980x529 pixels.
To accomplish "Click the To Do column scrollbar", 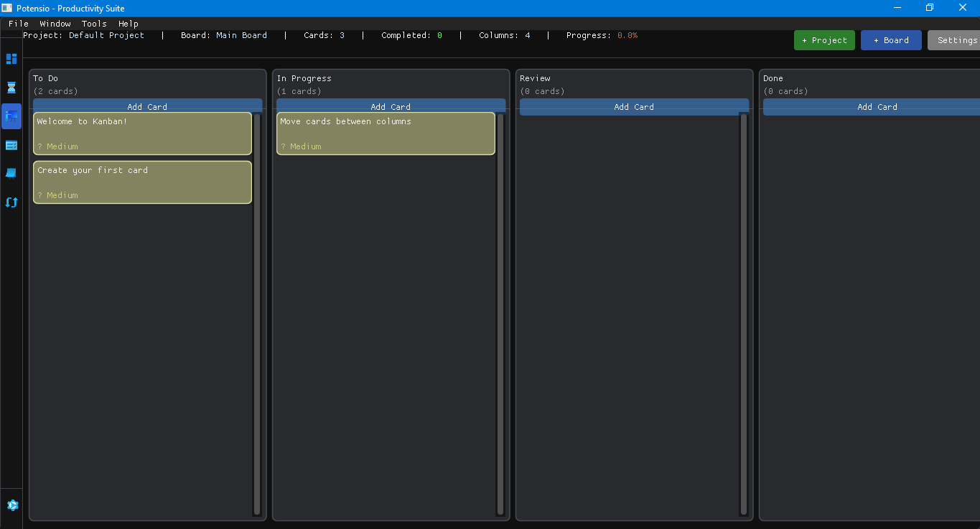I will [257, 314].
